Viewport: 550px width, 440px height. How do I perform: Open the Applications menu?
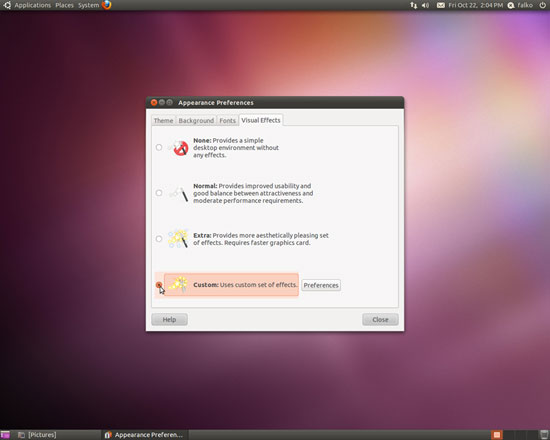pos(33,5)
